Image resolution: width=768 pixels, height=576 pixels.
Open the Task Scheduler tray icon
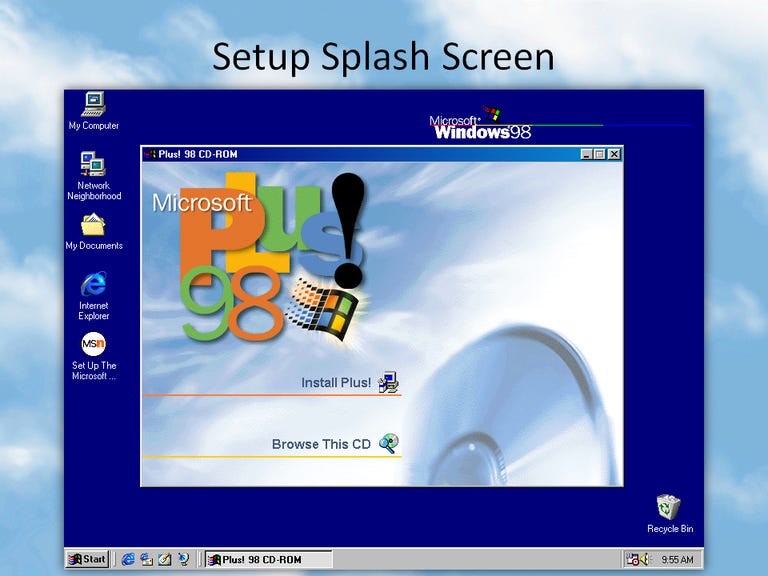(x=632, y=559)
